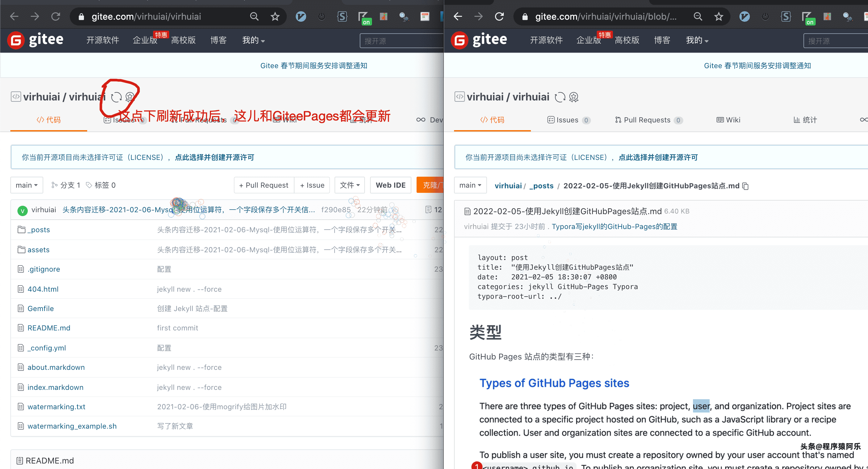Image resolution: width=868 pixels, height=469 pixels.
Task: Click the sync refresh icon beside left repo name
Action: click(x=117, y=97)
